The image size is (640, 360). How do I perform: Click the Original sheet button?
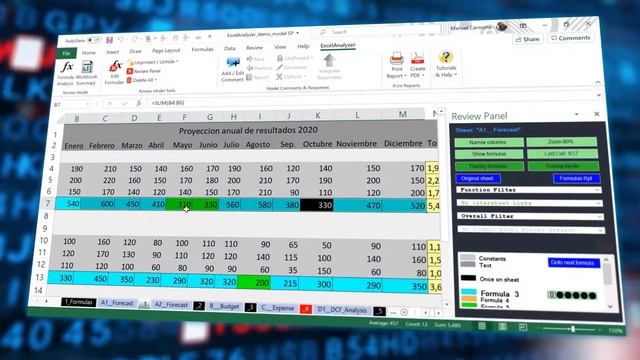pyautogui.click(x=478, y=178)
